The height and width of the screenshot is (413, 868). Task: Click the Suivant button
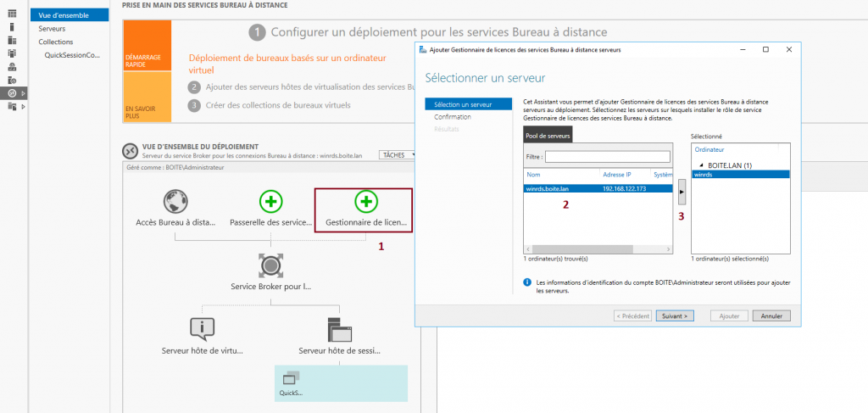click(676, 315)
